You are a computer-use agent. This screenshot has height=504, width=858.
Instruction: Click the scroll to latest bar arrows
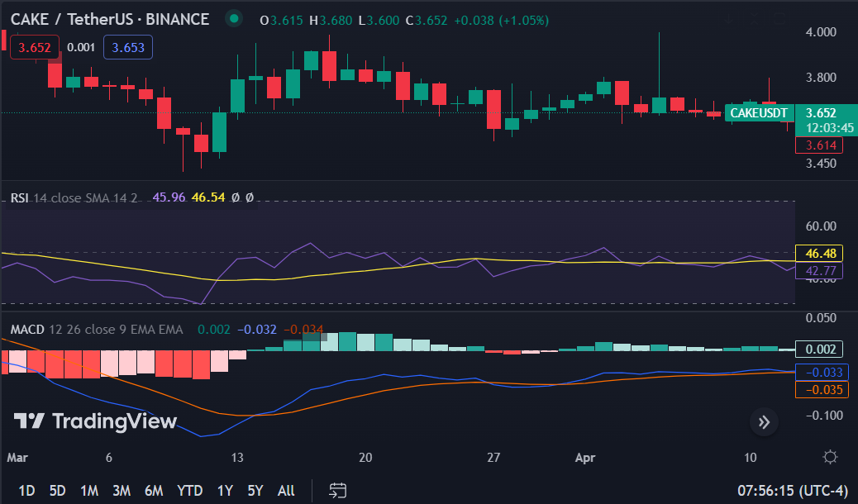click(x=764, y=422)
